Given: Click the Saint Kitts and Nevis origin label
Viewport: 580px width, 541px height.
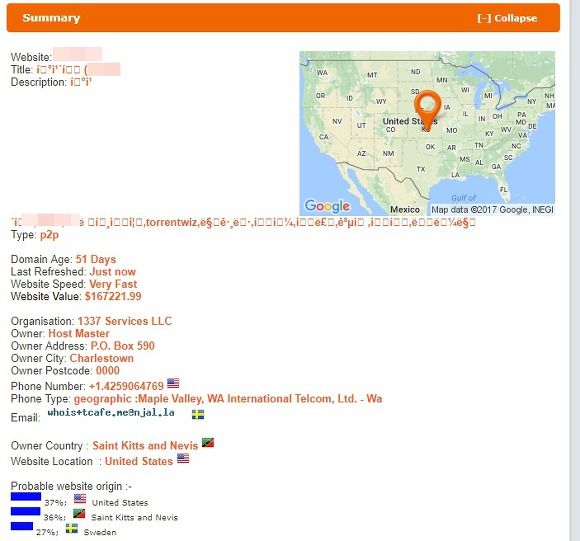Looking at the screenshot, I should pyautogui.click(x=134, y=517).
